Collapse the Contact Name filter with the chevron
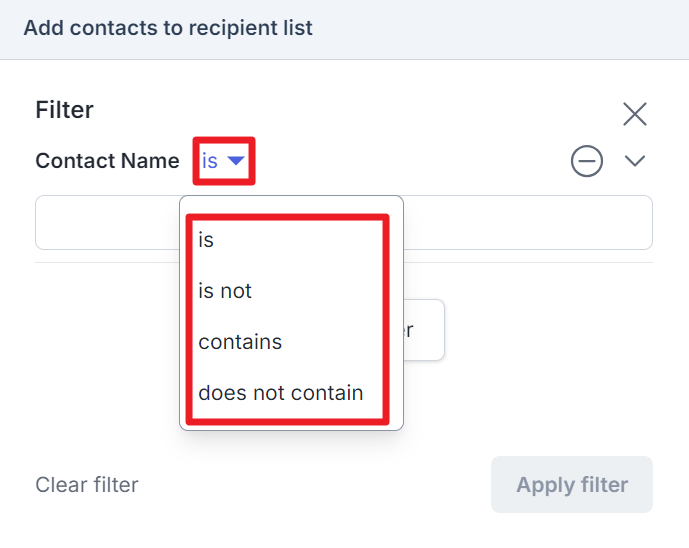 click(x=635, y=161)
